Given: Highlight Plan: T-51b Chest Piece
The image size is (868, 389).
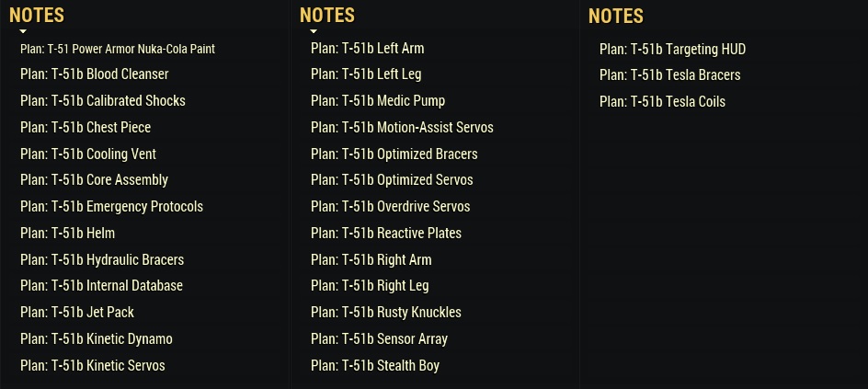Looking at the screenshot, I should tap(85, 128).
